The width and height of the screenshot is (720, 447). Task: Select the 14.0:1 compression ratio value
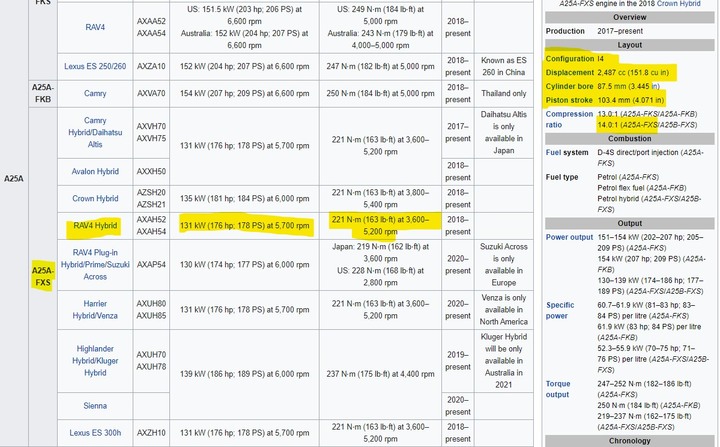click(647, 125)
